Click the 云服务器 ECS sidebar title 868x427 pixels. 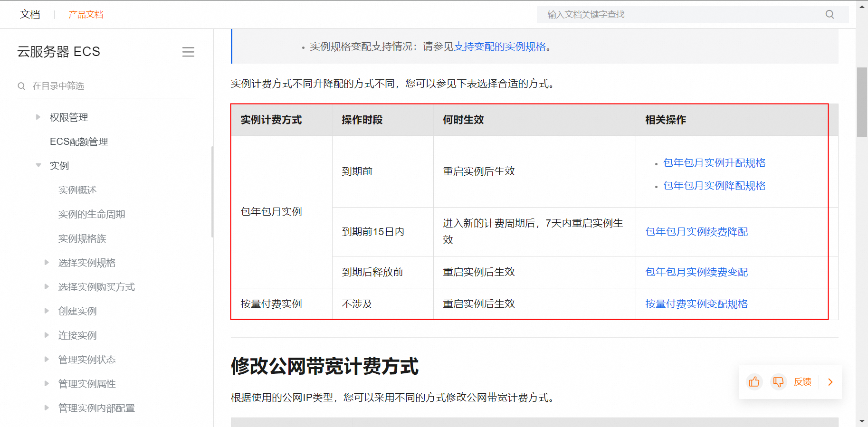[58, 52]
